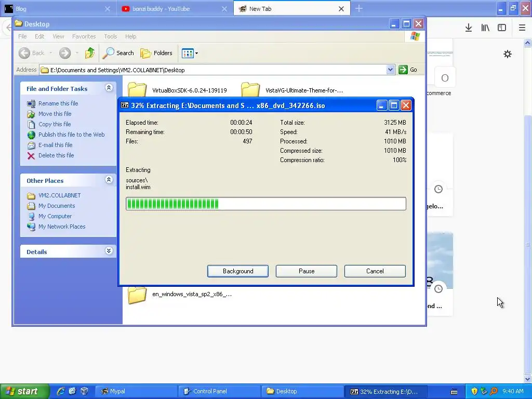Image resolution: width=532 pixels, height=399 pixels.
Task: Open My Computer in Other Places
Action: 55,216
